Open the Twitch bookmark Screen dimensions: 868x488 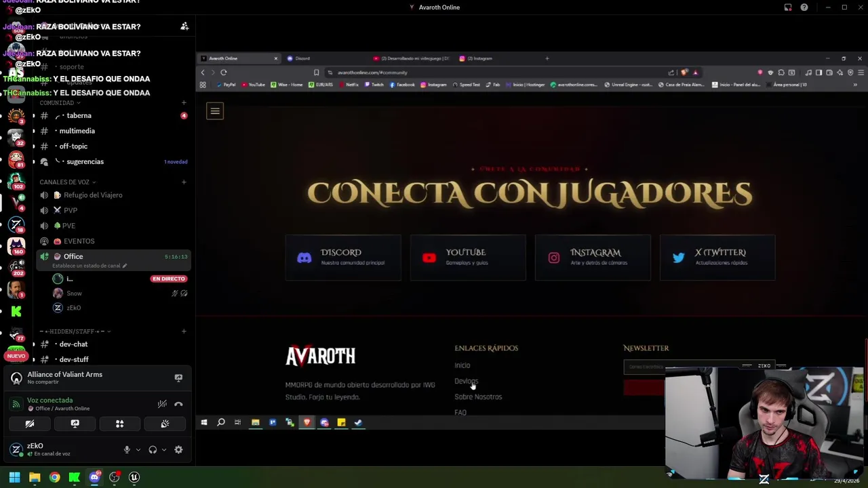[x=374, y=85]
